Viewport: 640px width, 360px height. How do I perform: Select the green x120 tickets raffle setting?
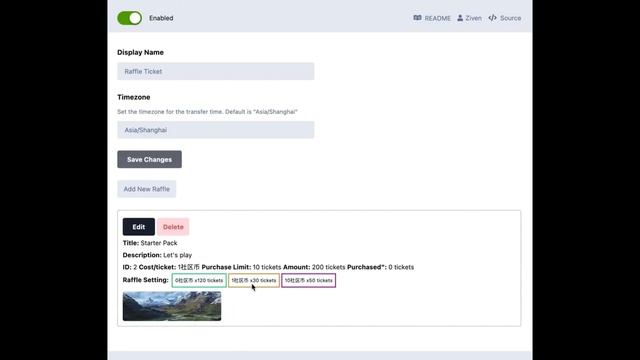tap(199, 280)
